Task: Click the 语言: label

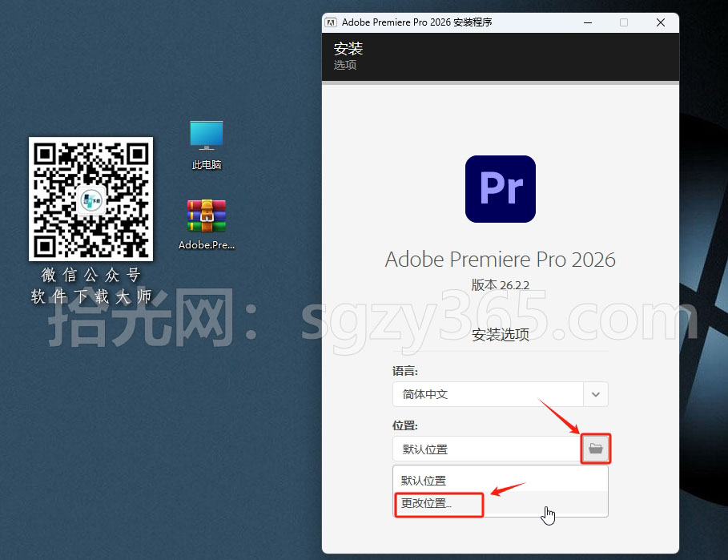Action: (405, 371)
